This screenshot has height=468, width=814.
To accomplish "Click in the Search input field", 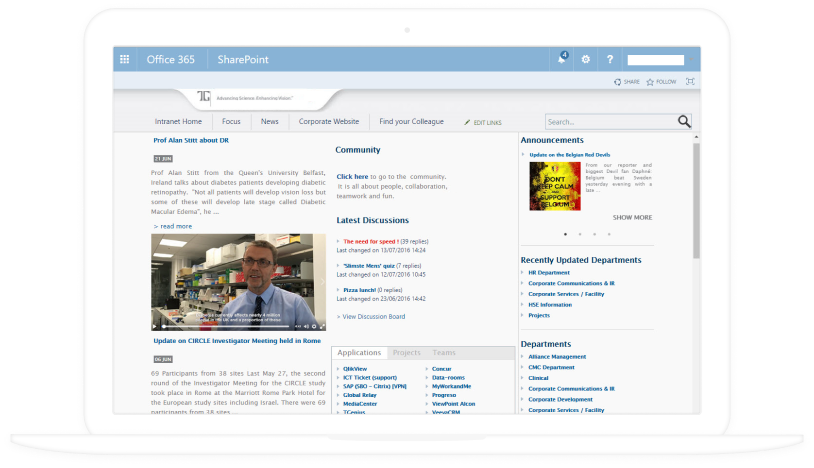I will click(x=609, y=122).
